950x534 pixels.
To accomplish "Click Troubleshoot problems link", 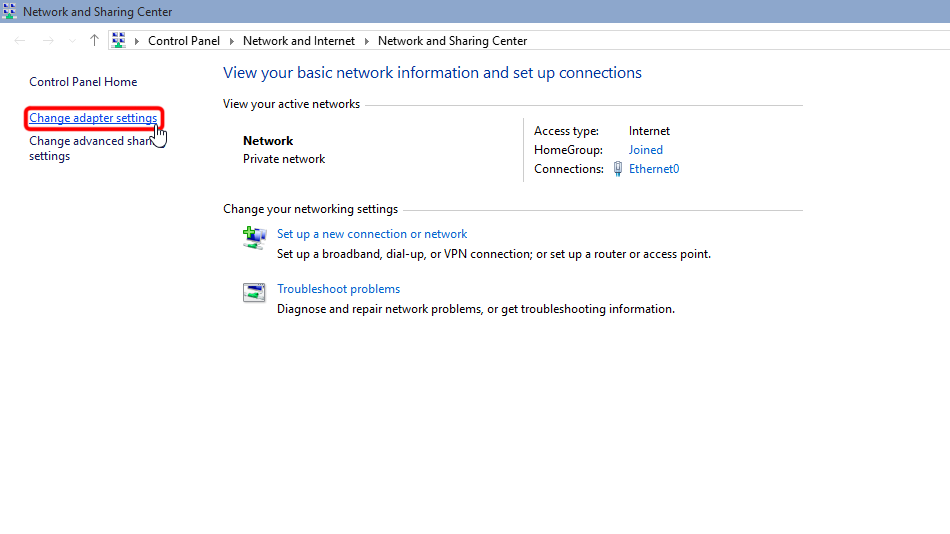I will [x=338, y=289].
